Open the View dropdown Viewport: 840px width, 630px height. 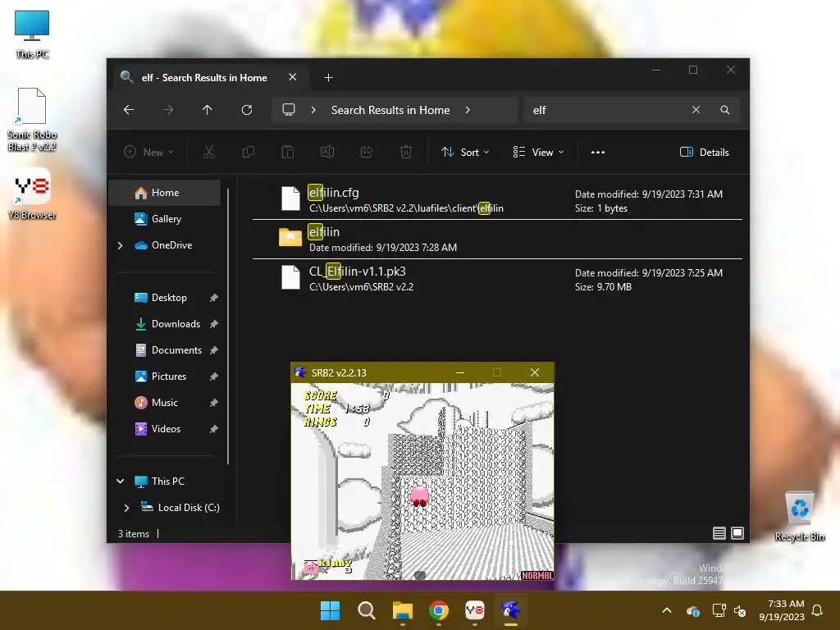538,152
